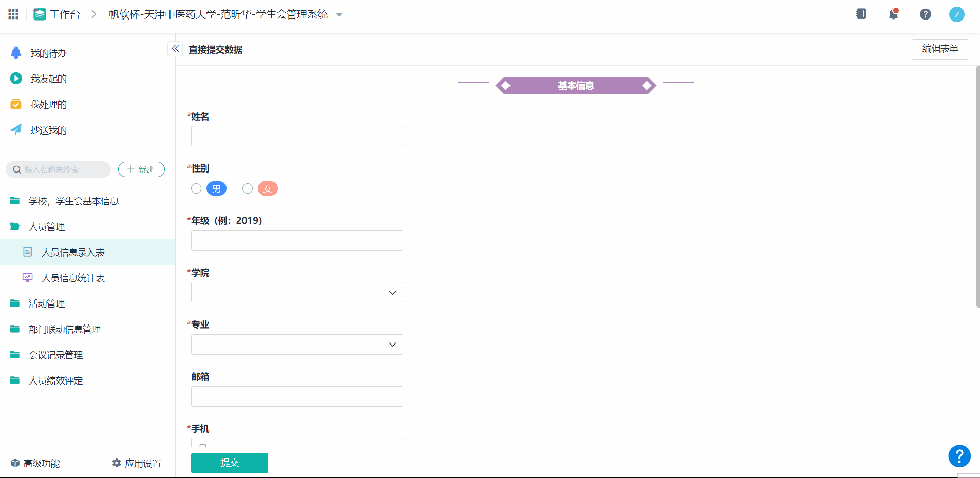The width and height of the screenshot is (980, 478).
Task: Click the 提交 submit button
Action: pyautogui.click(x=229, y=463)
